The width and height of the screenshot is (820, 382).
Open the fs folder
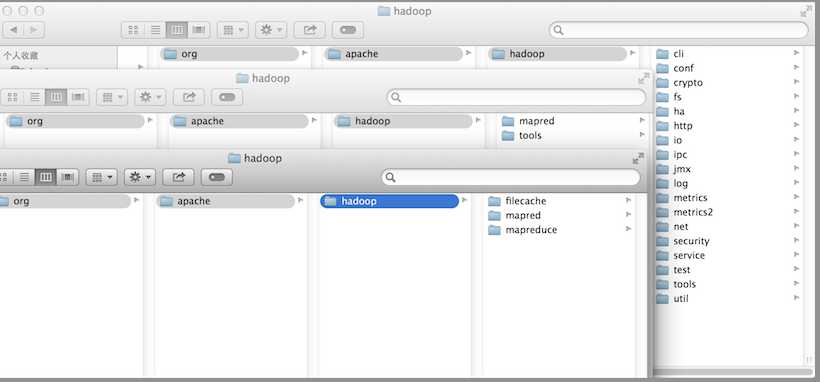[x=728, y=97]
